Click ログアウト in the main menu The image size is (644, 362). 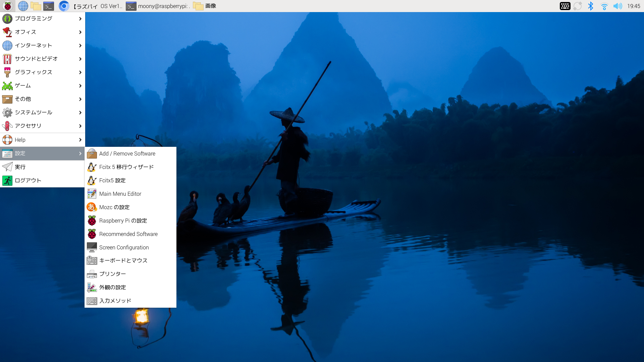click(28, 180)
